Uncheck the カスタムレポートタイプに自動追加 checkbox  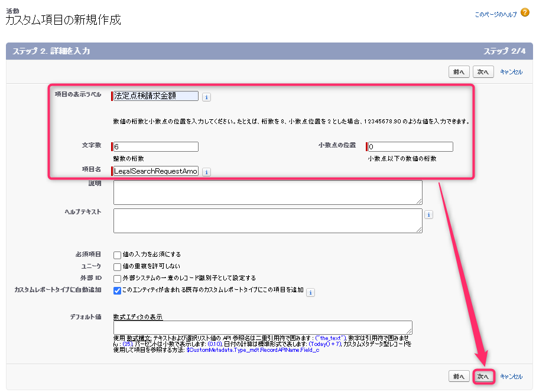pyautogui.click(x=117, y=290)
